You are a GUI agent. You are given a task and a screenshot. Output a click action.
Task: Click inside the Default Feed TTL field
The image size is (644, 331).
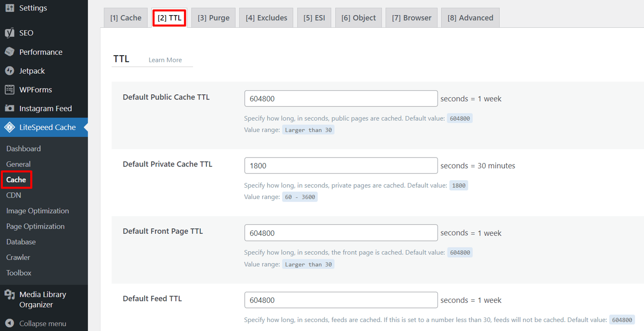tap(341, 300)
